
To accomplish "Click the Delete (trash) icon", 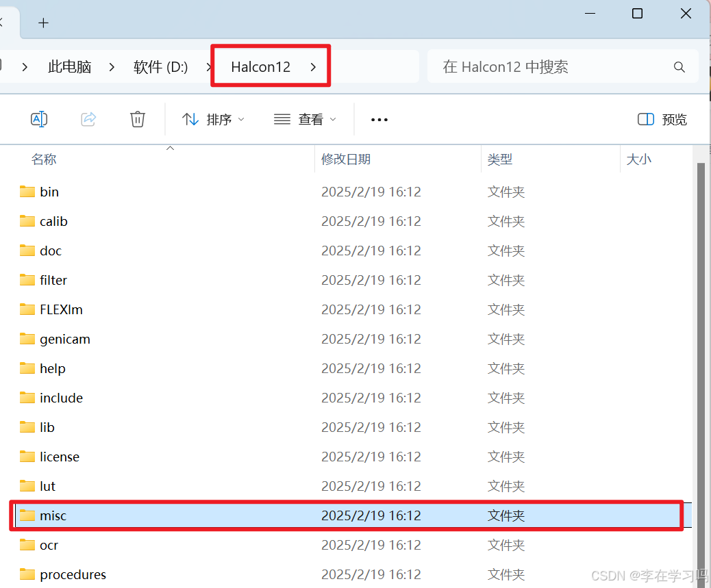I will [138, 119].
